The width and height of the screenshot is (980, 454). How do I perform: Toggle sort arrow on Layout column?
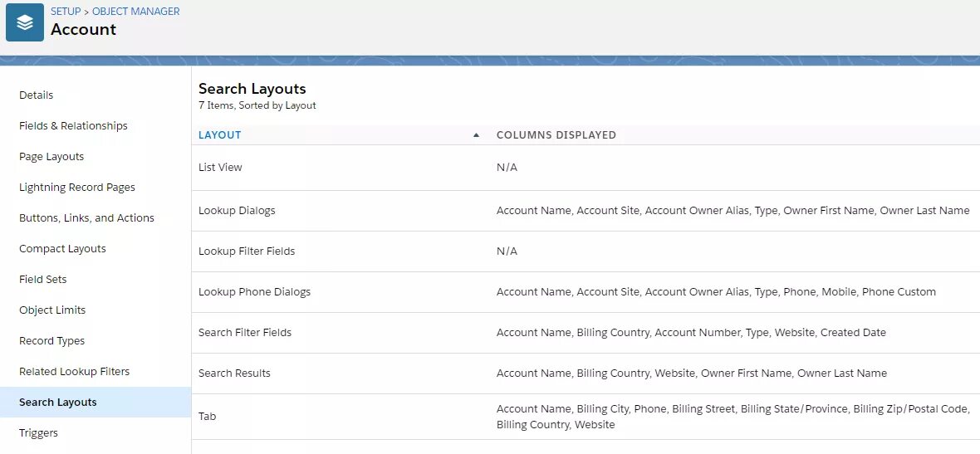click(476, 135)
